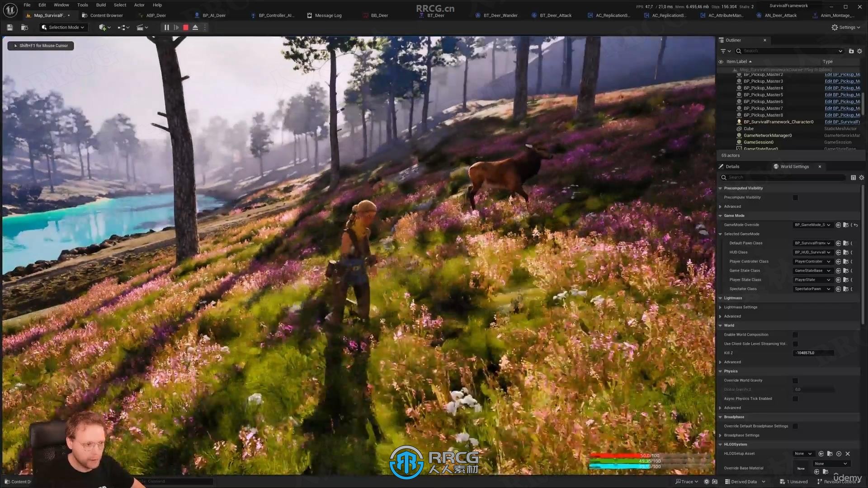Open the HUD Class dropdown
The height and width of the screenshot is (488, 868).
(x=812, y=253)
